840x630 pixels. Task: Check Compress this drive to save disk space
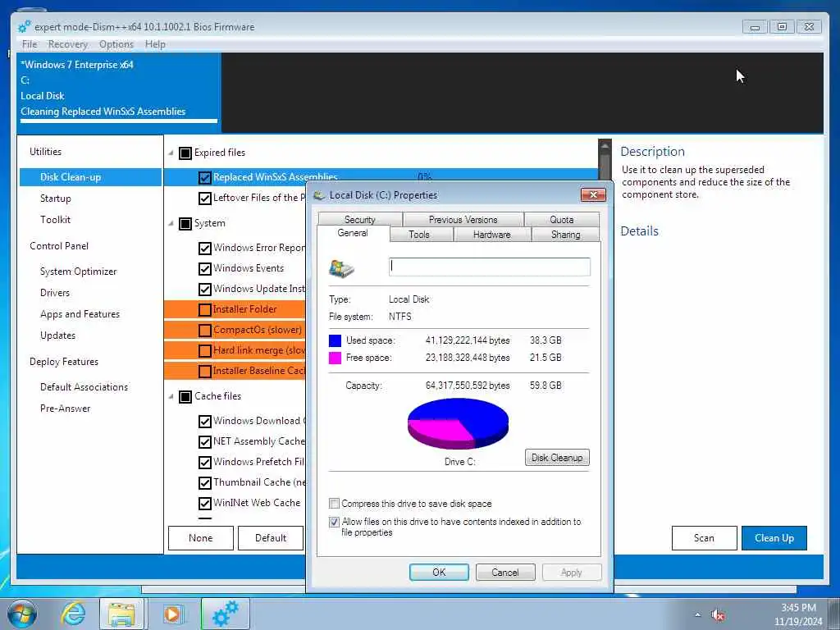[335, 504]
